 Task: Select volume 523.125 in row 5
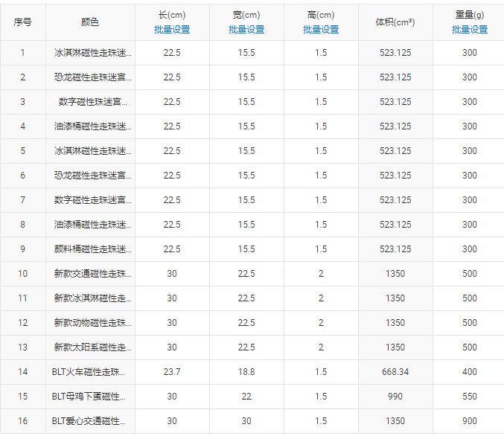pos(395,151)
